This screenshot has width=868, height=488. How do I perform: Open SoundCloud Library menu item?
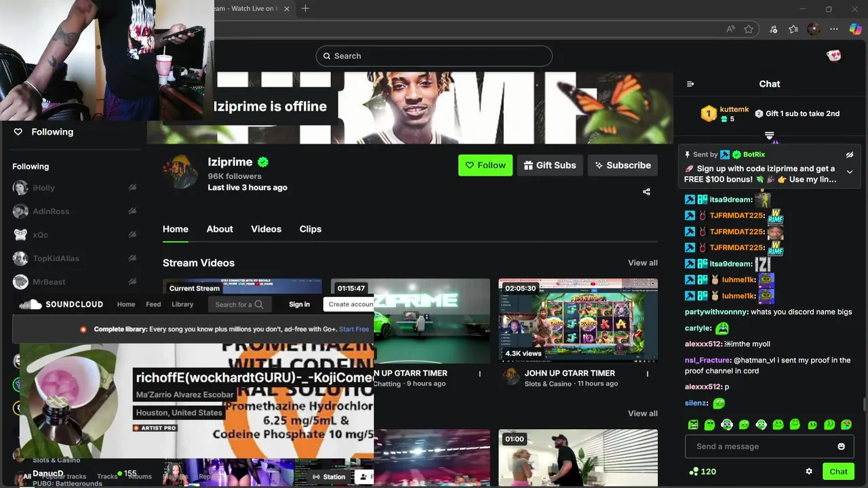182,304
